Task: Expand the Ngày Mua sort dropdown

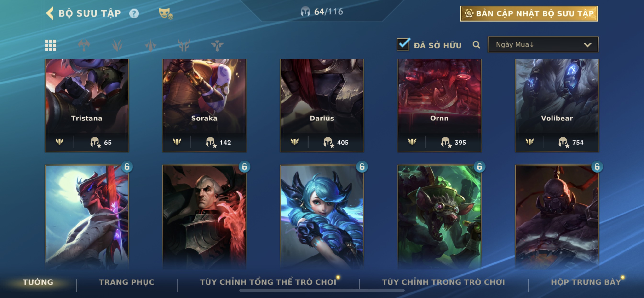Action: (x=543, y=45)
